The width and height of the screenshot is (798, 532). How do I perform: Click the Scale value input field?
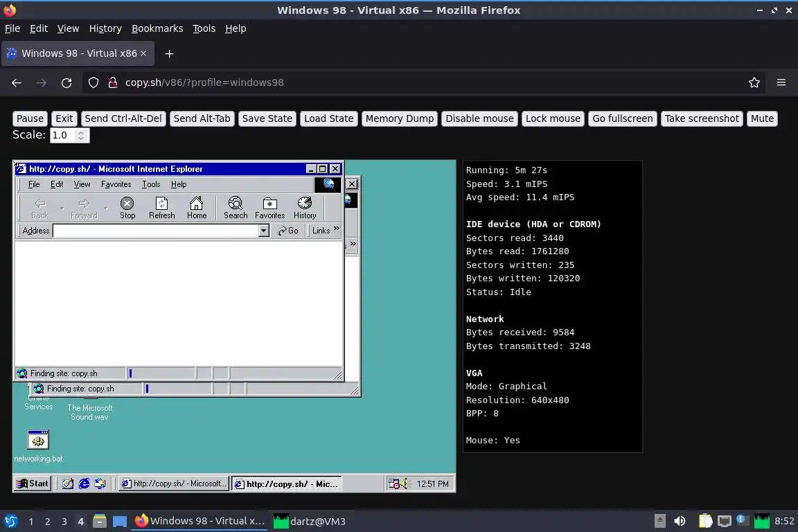(x=63, y=135)
